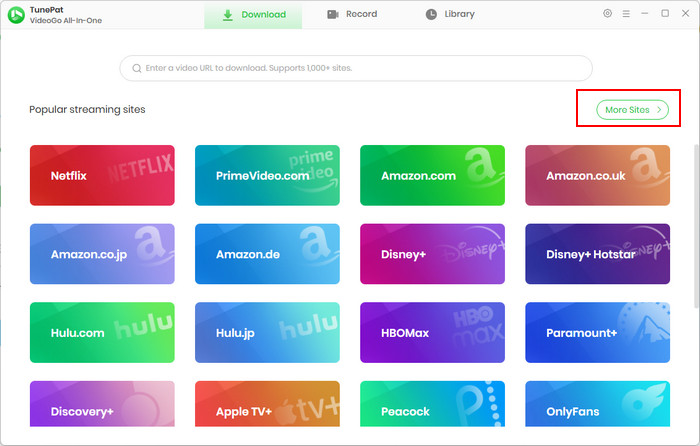Screen dimensions: 700x446
Task: Select the Amazon.com site card
Action: [x=433, y=175]
